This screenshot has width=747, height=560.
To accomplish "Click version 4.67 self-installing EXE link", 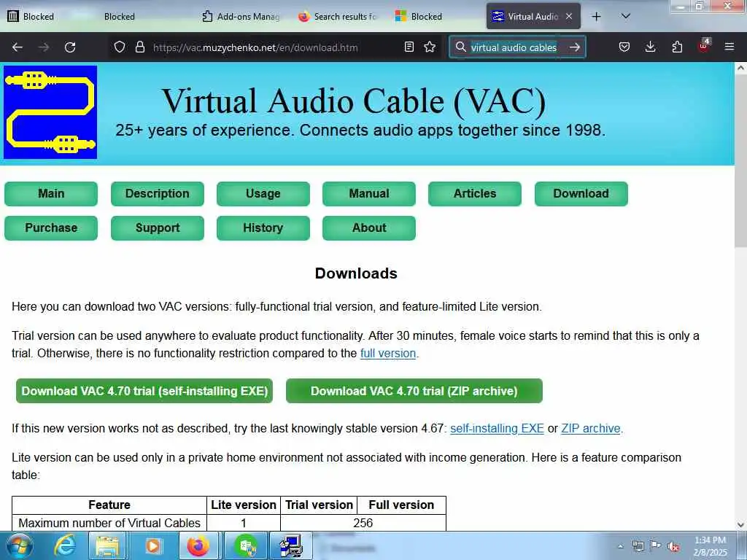I will pos(497,428).
